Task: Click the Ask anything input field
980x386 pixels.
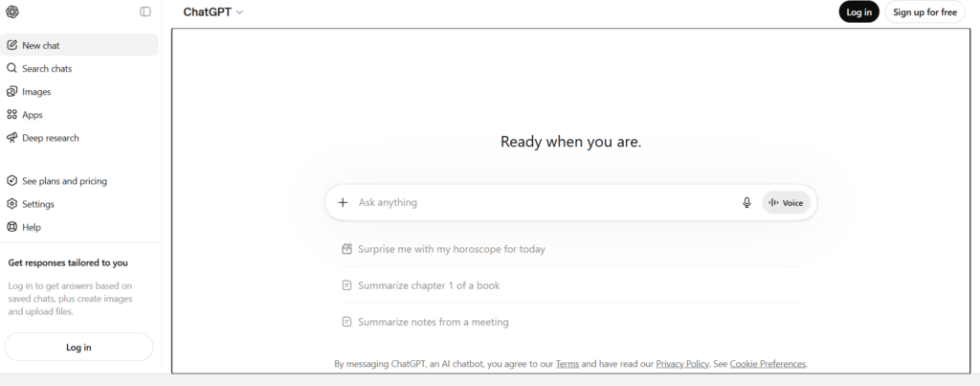Action: tap(544, 202)
